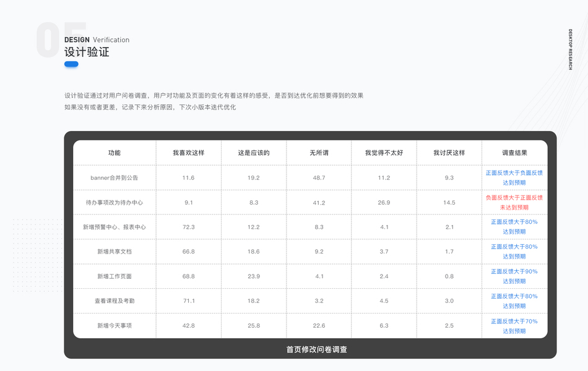
Task: Click the vertical "DESKTOP RESEARCH" label
Action: (571, 49)
